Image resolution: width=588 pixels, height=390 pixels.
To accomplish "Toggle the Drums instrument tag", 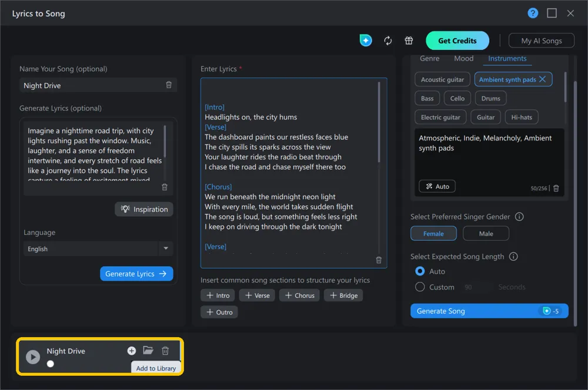I will (x=490, y=98).
